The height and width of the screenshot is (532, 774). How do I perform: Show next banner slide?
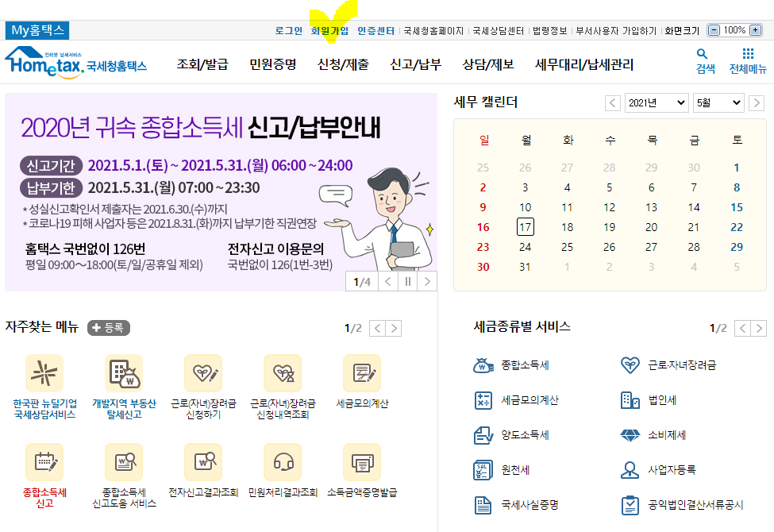427,282
